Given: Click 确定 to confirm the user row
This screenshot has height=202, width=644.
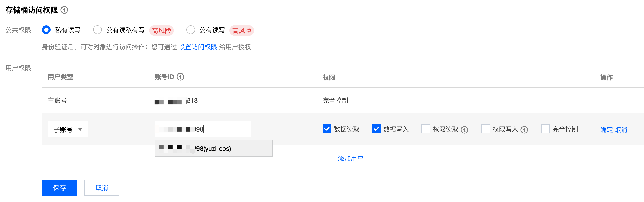Looking at the screenshot, I should (606, 130).
